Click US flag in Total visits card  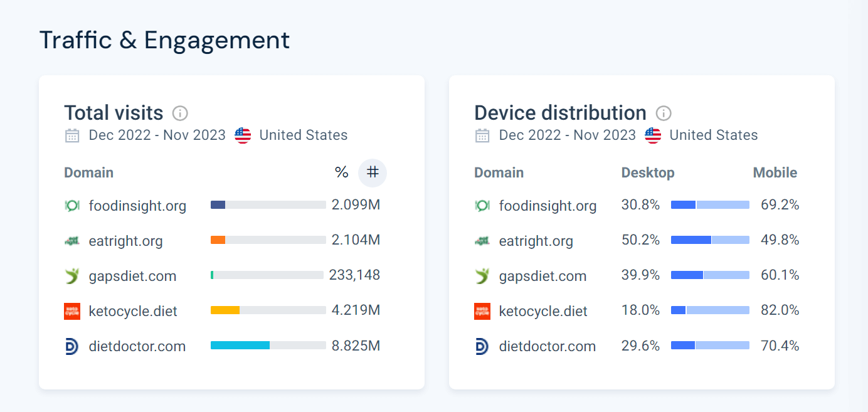coord(243,135)
